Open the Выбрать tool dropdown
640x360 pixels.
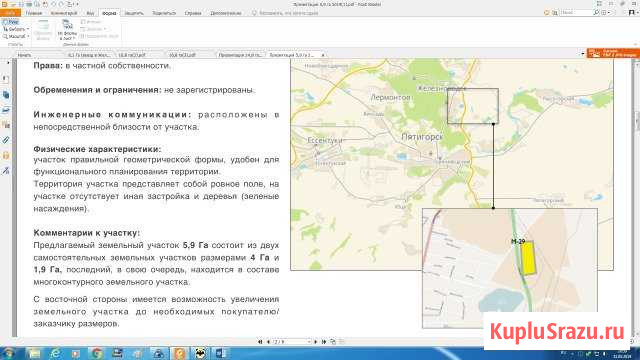pyautogui.click(x=16, y=29)
